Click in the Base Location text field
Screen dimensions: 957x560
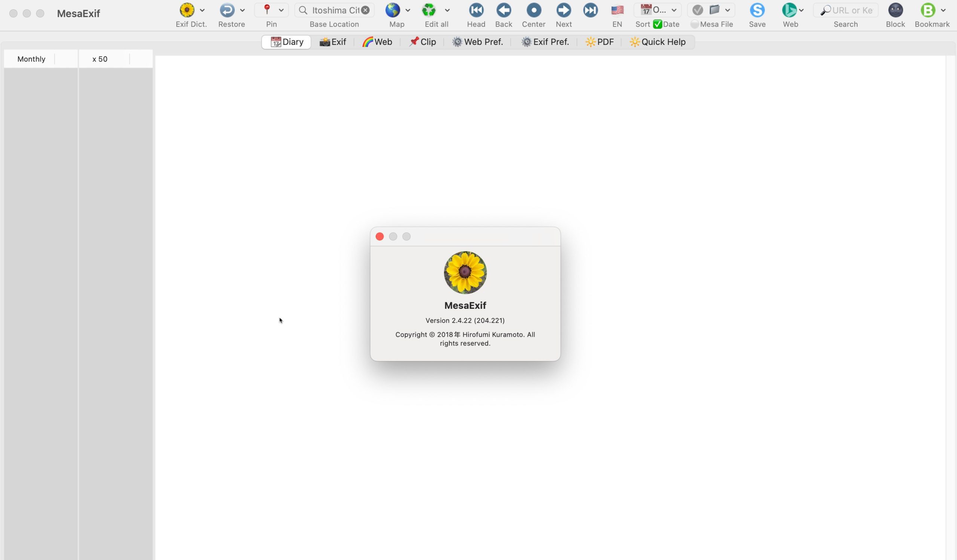click(x=335, y=10)
